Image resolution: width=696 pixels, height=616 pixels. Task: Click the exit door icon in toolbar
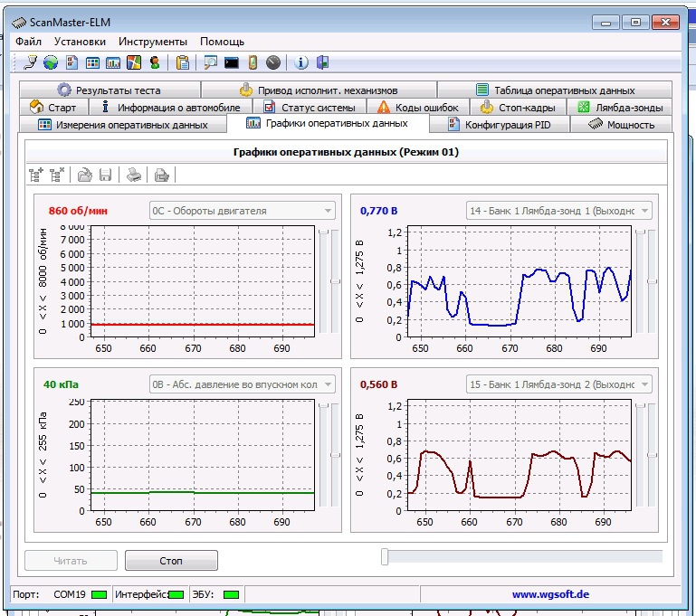322,62
